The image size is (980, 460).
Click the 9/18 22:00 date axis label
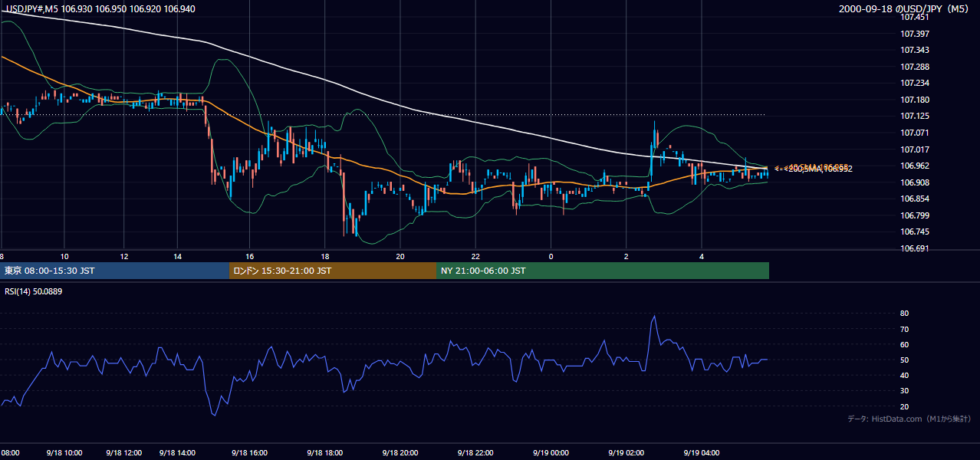(x=475, y=452)
